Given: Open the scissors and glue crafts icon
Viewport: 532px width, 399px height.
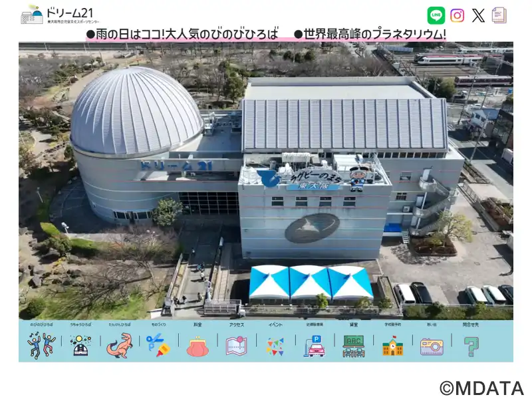Looking at the screenshot, I should pyautogui.click(x=158, y=345).
